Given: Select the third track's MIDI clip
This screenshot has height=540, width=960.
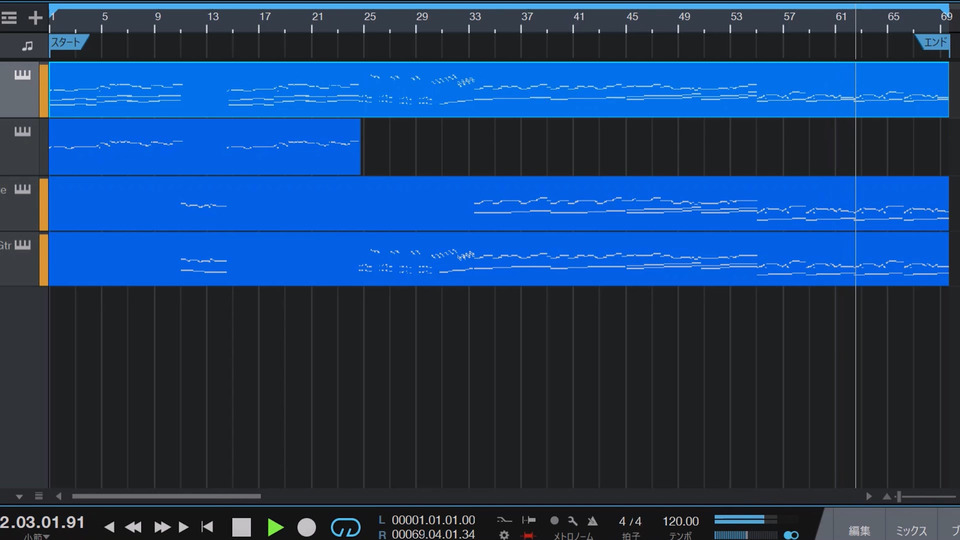Looking at the screenshot, I should tap(498, 203).
